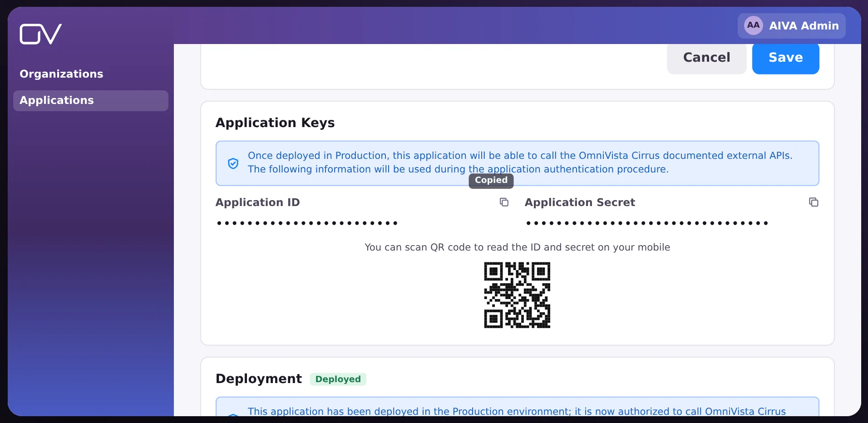Open the AIVA Admin user menu

pyautogui.click(x=791, y=26)
